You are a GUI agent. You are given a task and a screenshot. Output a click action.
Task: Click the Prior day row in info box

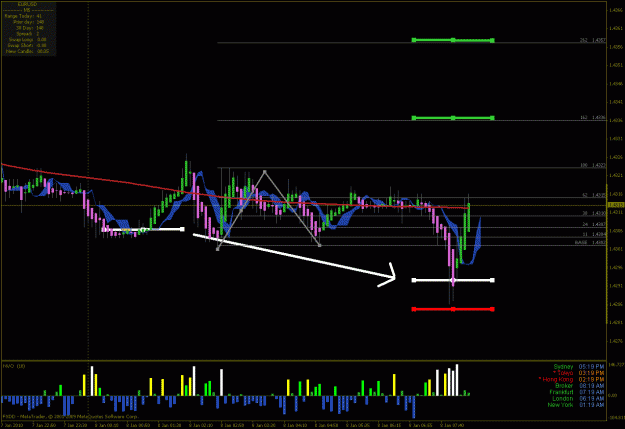pyautogui.click(x=28, y=22)
